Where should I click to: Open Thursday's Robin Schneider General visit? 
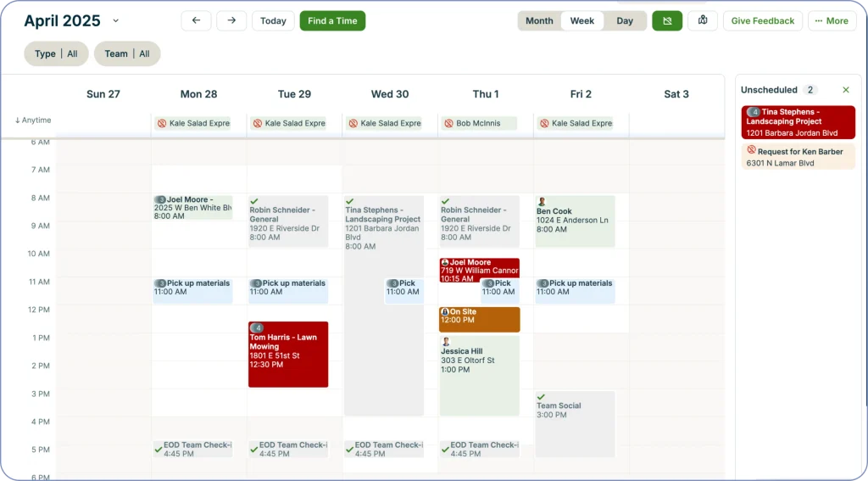[x=480, y=221]
